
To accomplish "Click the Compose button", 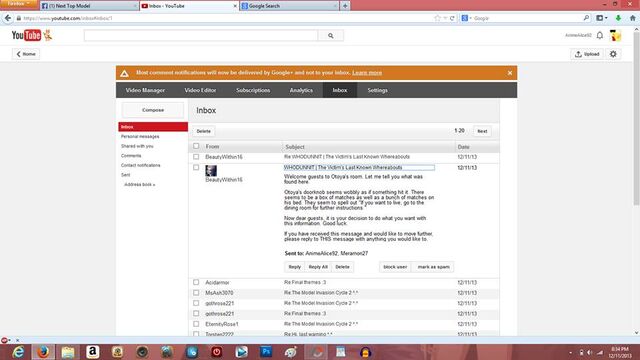I will click(153, 110).
